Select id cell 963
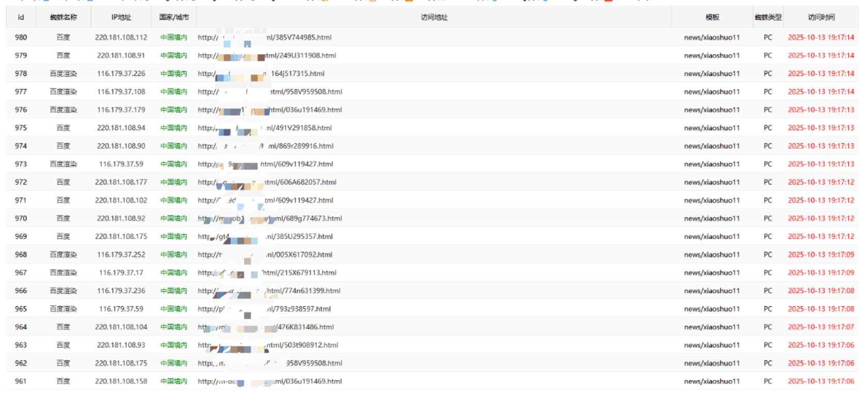Screen dimensions: 868x393 click(21, 345)
